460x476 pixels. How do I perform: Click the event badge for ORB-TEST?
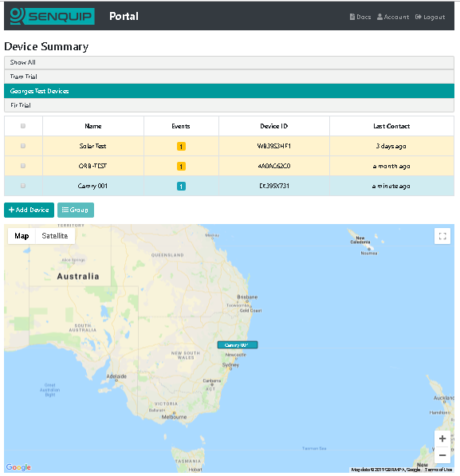[x=181, y=167]
